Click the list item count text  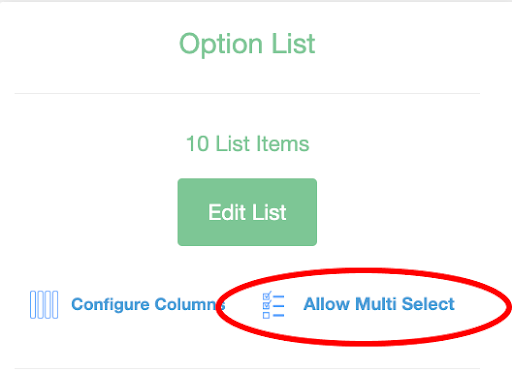[247, 144]
